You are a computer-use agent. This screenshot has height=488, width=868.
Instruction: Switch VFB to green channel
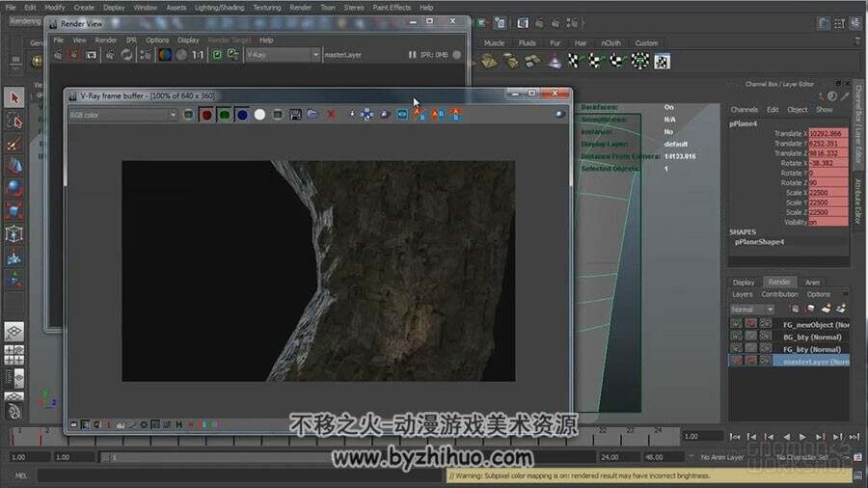(224, 115)
